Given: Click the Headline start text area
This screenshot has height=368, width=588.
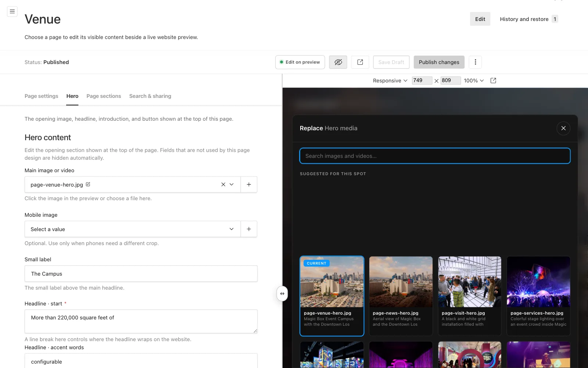Looking at the screenshot, I should click(x=141, y=322).
